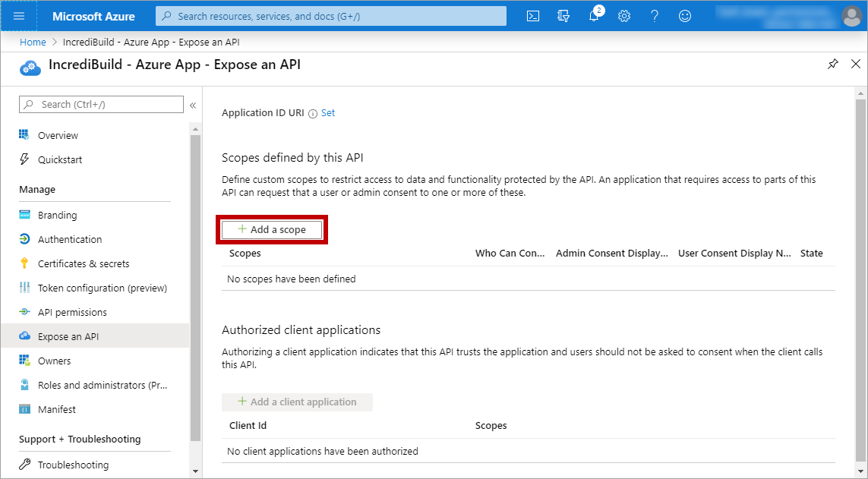Open the Directory and subscription filter icon
This screenshot has height=479, width=868.
[563, 16]
